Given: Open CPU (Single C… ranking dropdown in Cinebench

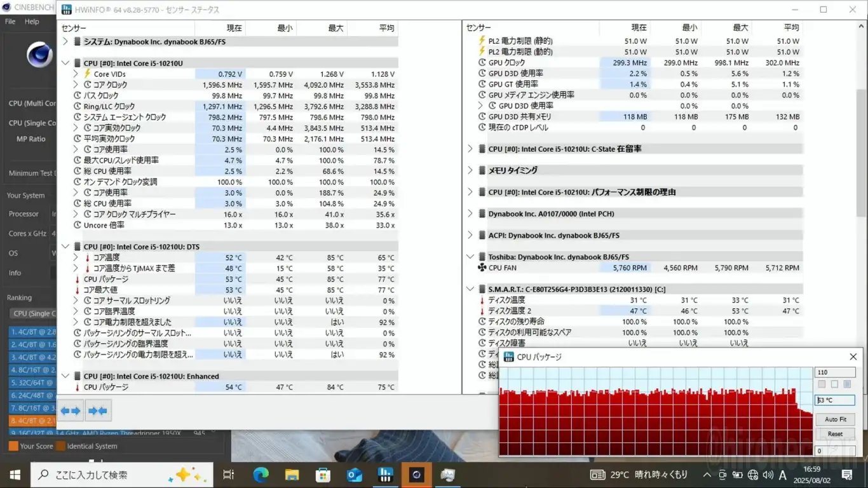Looking at the screenshot, I should (32, 313).
